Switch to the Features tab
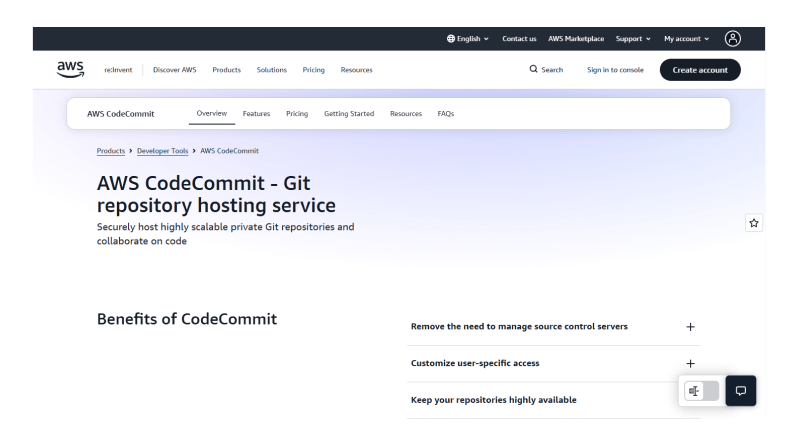800x445 pixels. click(256, 114)
